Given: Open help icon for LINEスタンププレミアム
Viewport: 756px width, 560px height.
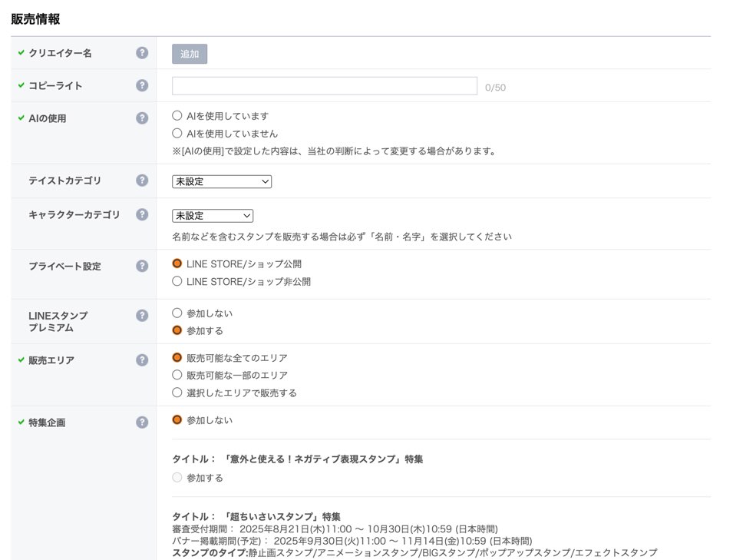Looking at the screenshot, I should click(142, 316).
